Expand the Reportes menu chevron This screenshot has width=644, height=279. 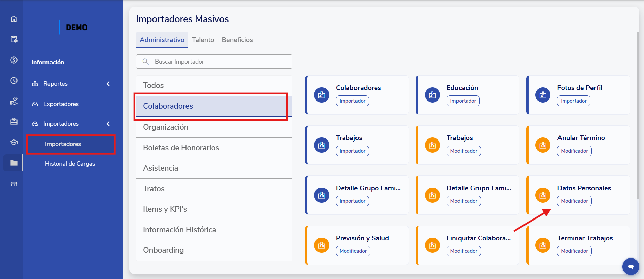(x=108, y=84)
